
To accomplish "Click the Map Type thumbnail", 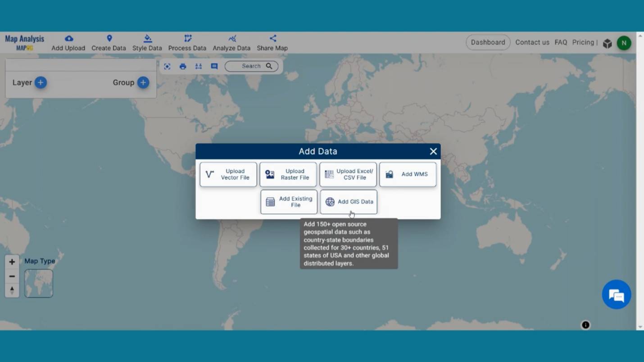I will pyautogui.click(x=39, y=283).
